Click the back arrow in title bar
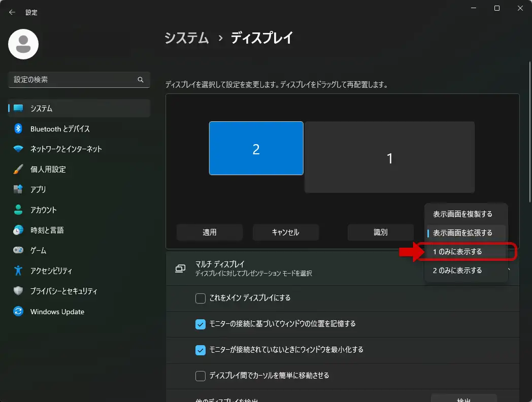The image size is (532, 402). [x=12, y=12]
